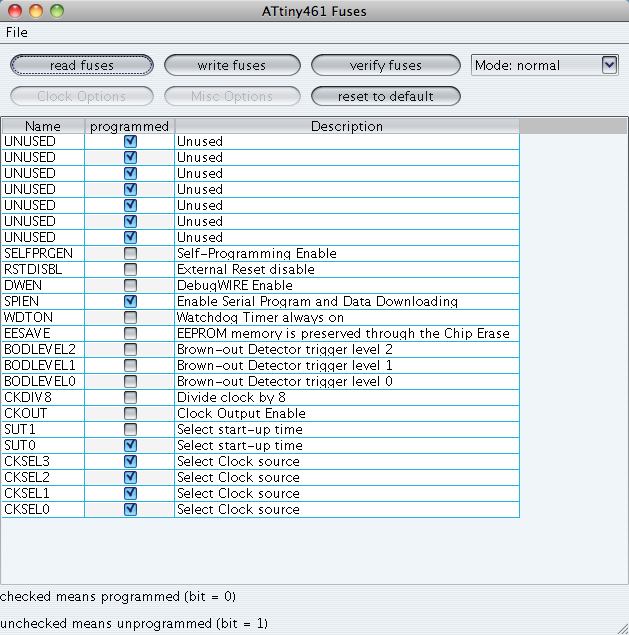Select the CKOUT name cell

click(43, 413)
